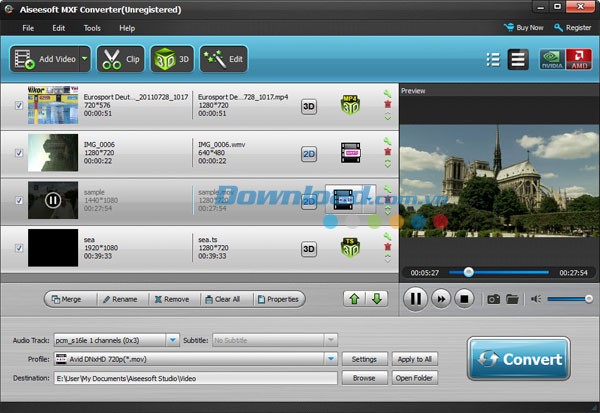Click MP4 3D format icon for Eurosport
Viewport: 600px width, 413px height.
(350, 105)
